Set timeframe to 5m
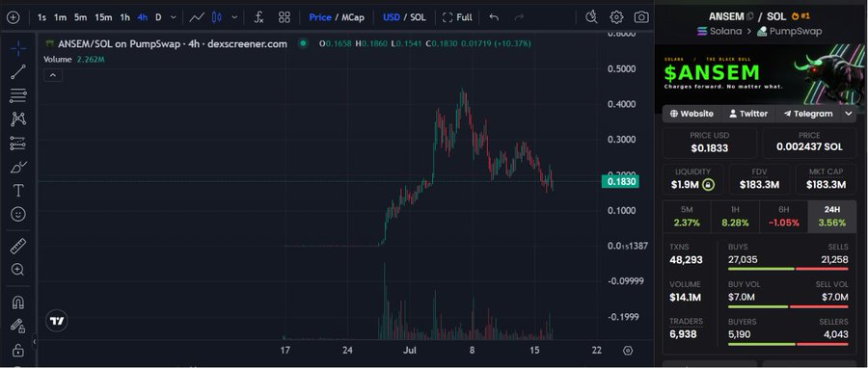868x368 pixels. [81, 17]
